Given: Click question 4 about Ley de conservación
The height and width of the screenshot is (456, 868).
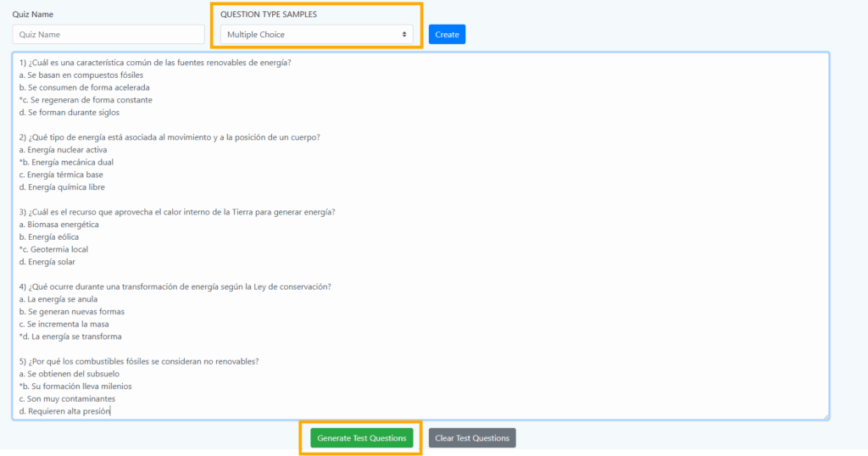Looking at the screenshot, I should pos(175,286).
